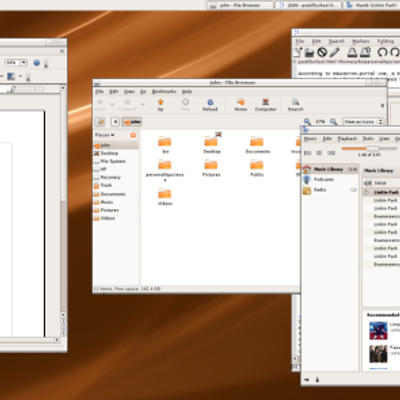400x400 pixels.
Task: Click the new document icon in text editor
Action: tap(297, 52)
